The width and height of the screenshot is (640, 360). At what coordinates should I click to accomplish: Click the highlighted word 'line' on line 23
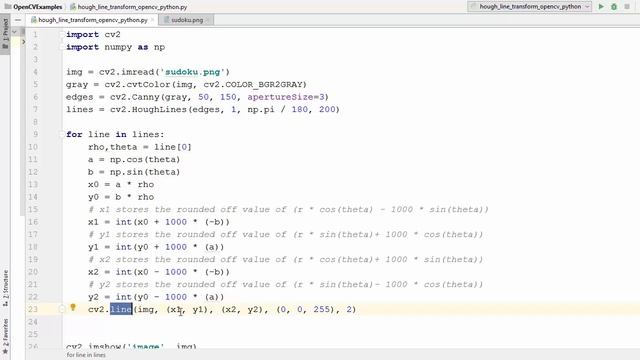tap(121, 309)
